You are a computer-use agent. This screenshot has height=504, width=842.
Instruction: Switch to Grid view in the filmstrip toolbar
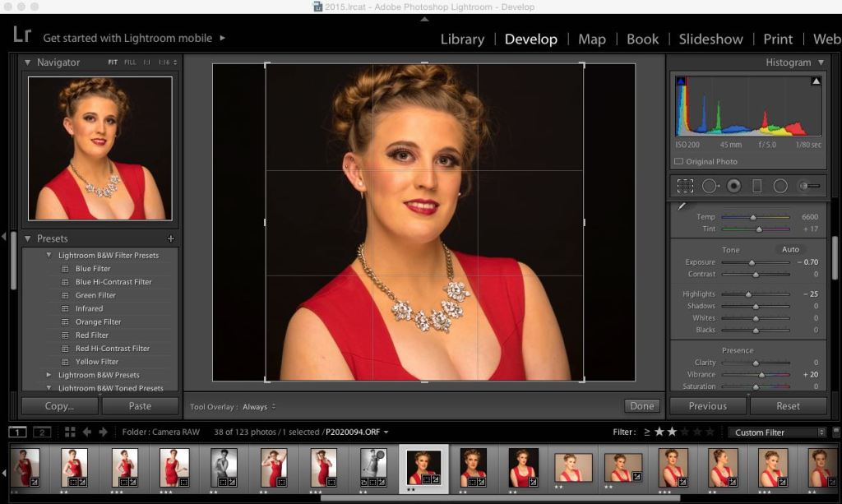click(71, 432)
